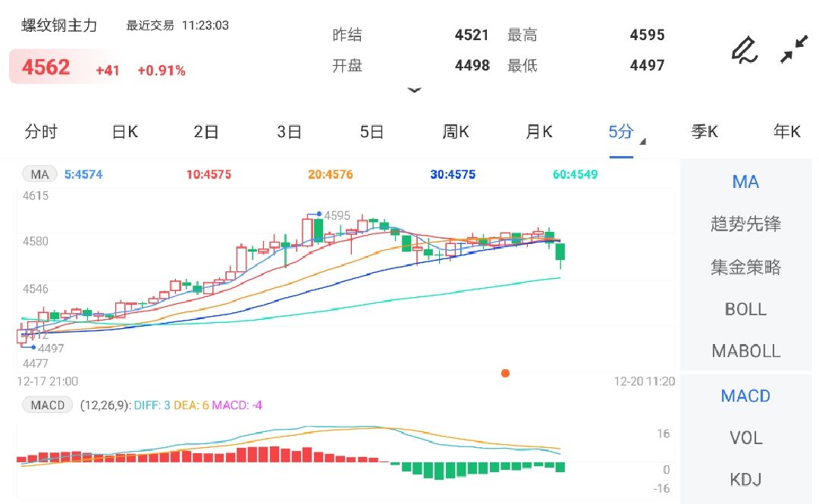Click the 20:4576 moving average value
This screenshot has width=819, height=504.
(x=331, y=174)
